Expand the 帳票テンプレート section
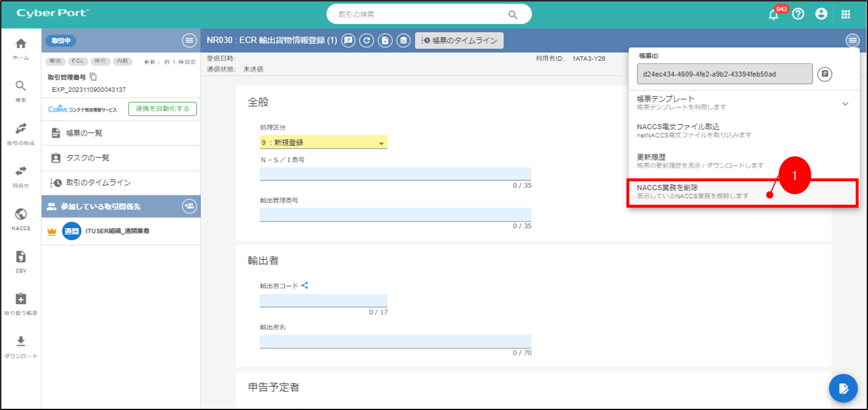 point(845,104)
